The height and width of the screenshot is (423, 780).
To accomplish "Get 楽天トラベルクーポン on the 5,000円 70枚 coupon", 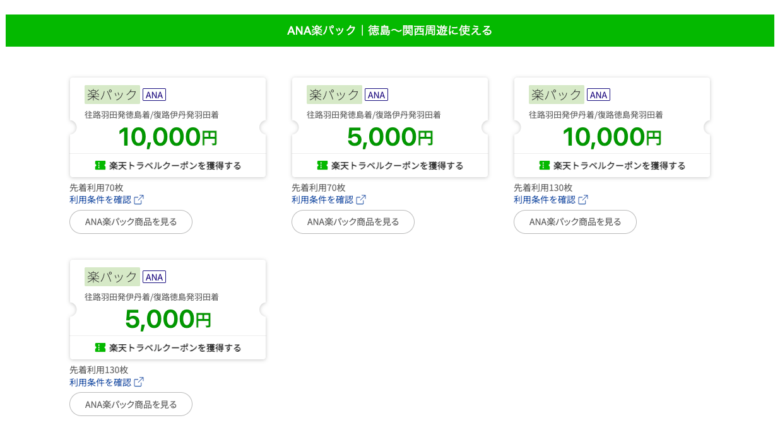I will [x=390, y=165].
